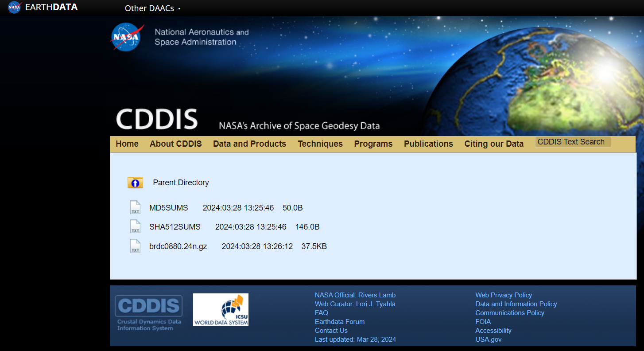The height and width of the screenshot is (351, 644).
Task: Download the SHA512SUMS file
Action: pyautogui.click(x=175, y=227)
